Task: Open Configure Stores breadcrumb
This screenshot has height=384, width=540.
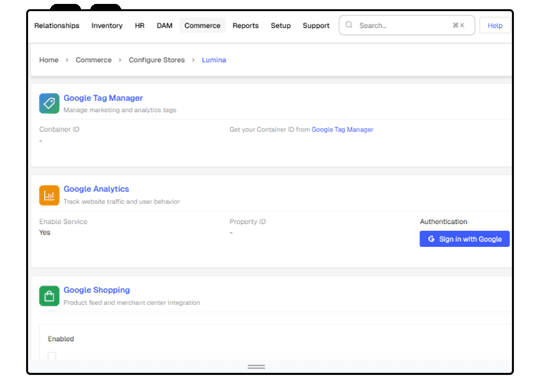Action: click(x=157, y=60)
